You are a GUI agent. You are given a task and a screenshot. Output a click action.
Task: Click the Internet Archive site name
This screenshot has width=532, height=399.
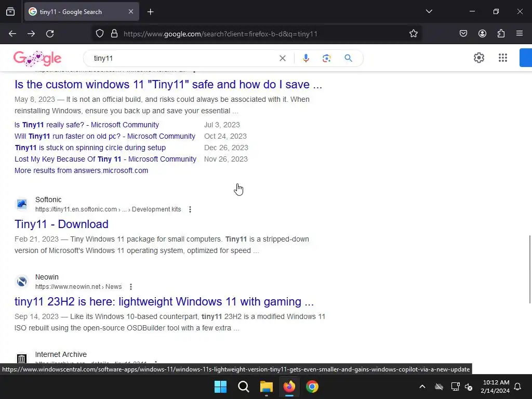coord(61,354)
